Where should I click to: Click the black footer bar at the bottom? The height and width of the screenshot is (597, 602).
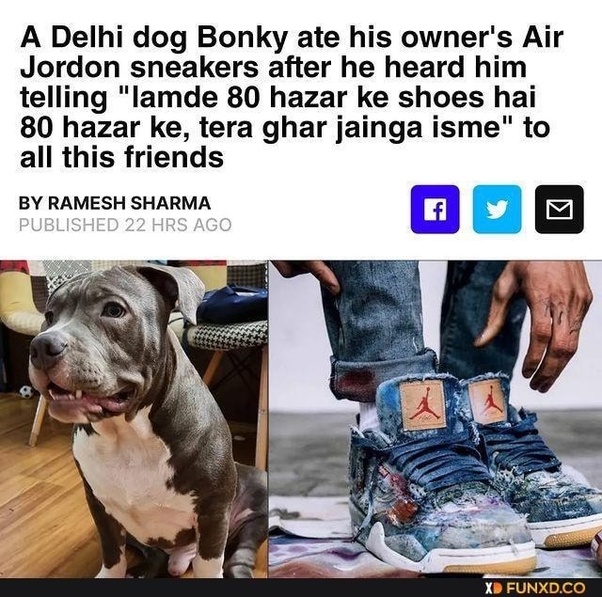coord(301,588)
